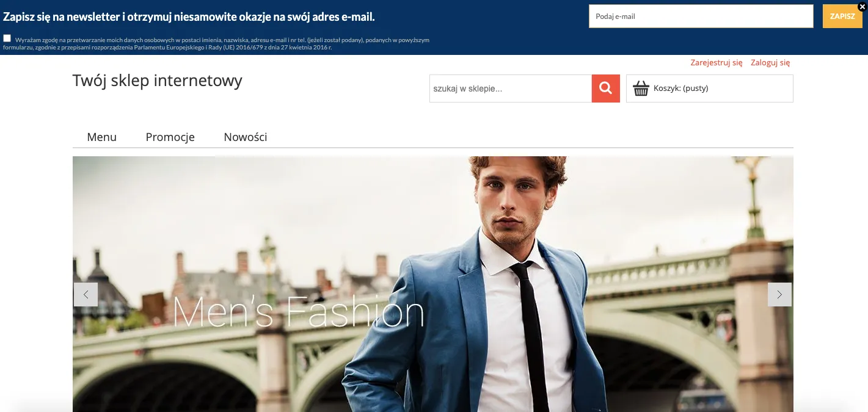Close the newsletter banner with X

[x=862, y=7]
